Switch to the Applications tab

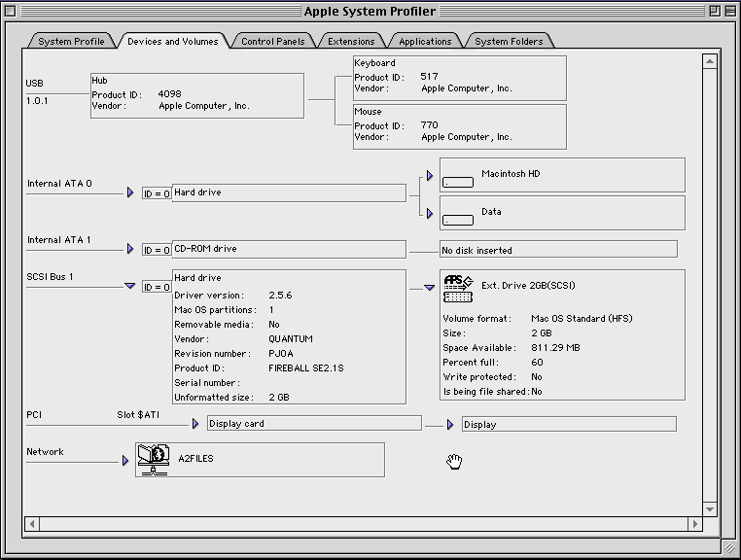[425, 41]
